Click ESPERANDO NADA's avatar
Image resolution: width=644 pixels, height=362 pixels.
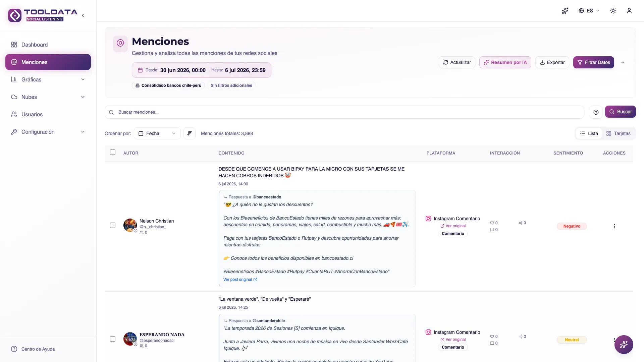point(130,339)
